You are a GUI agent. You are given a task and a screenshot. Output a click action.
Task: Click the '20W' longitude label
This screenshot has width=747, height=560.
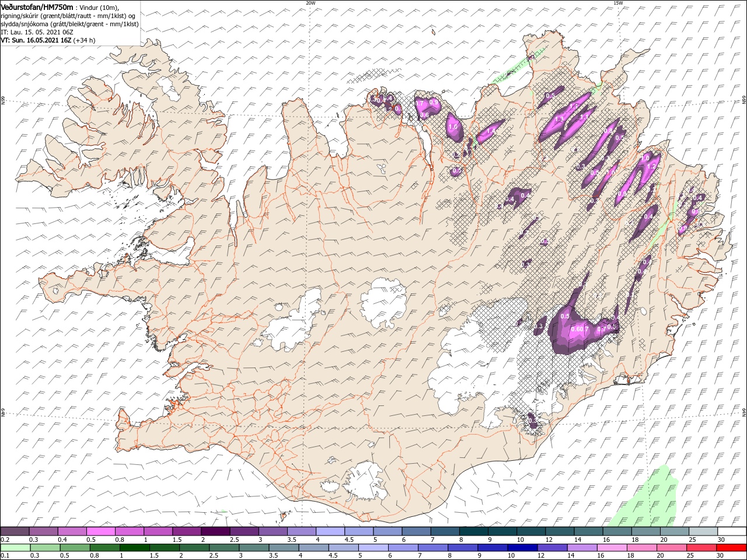[x=310, y=2]
